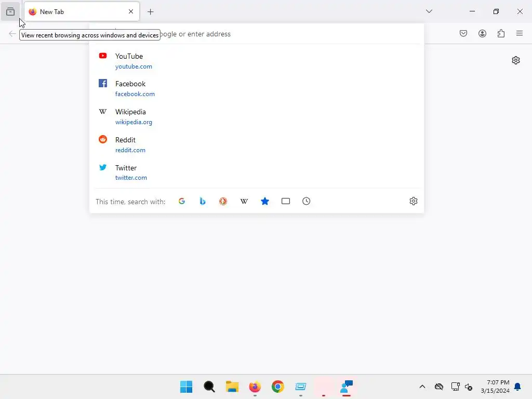The image size is (532, 399).
Task: Click the network display tray icon
Action: click(455, 387)
